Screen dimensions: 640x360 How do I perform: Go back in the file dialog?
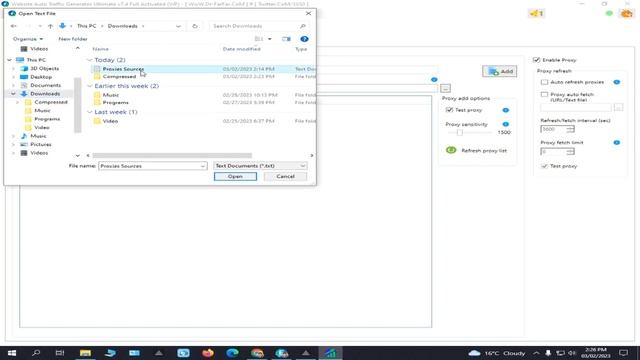click(13, 26)
